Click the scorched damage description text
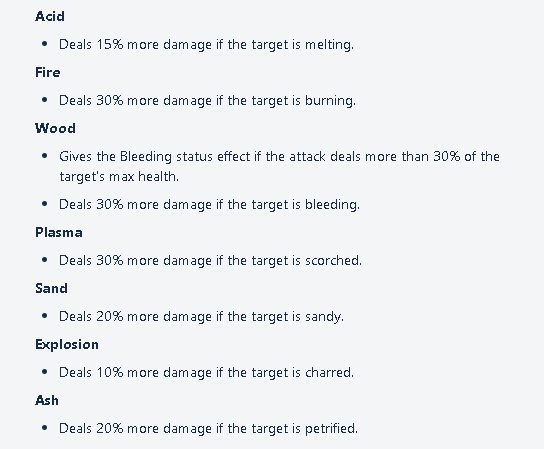 211,261
